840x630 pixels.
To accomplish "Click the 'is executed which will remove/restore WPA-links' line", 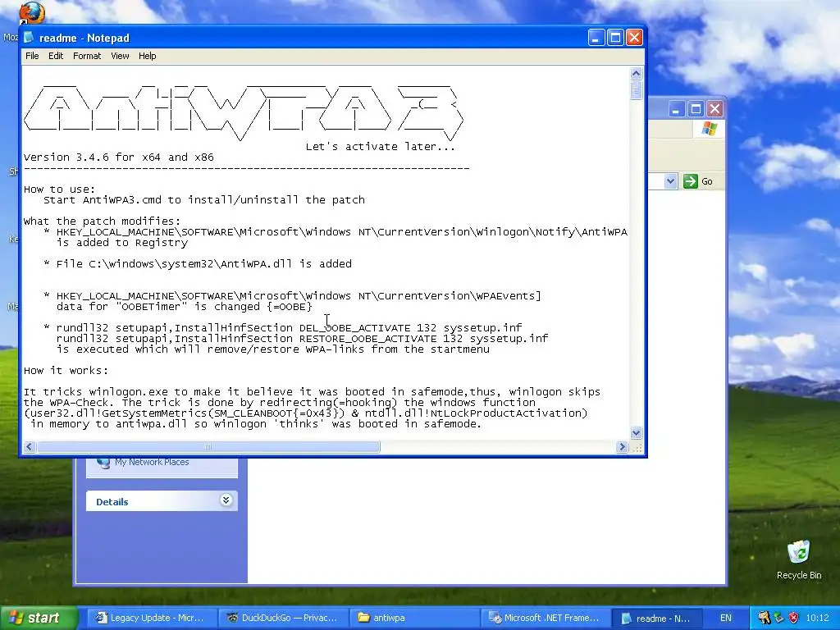I will pyautogui.click(x=272, y=349).
